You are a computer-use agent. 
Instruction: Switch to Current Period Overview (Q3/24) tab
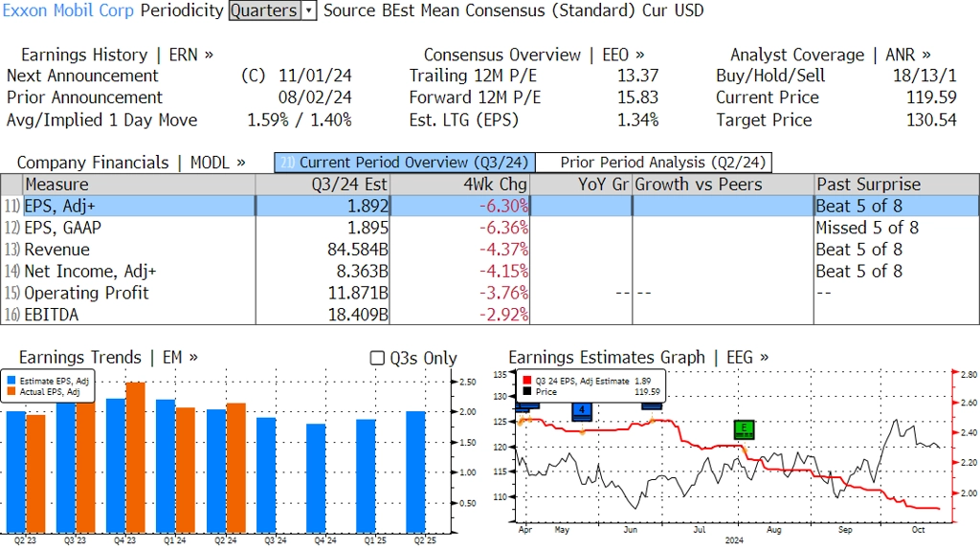[405, 163]
